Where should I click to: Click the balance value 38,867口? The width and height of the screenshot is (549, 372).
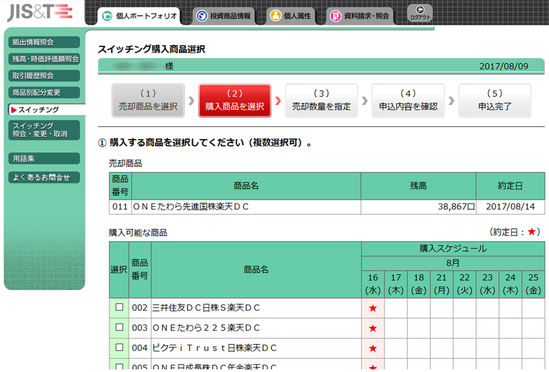click(456, 207)
